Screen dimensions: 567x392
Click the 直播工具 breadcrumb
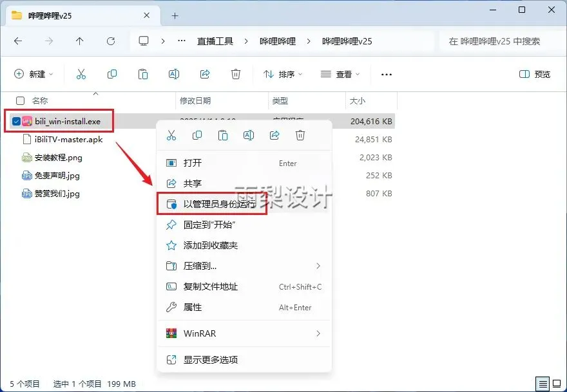pos(215,41)
